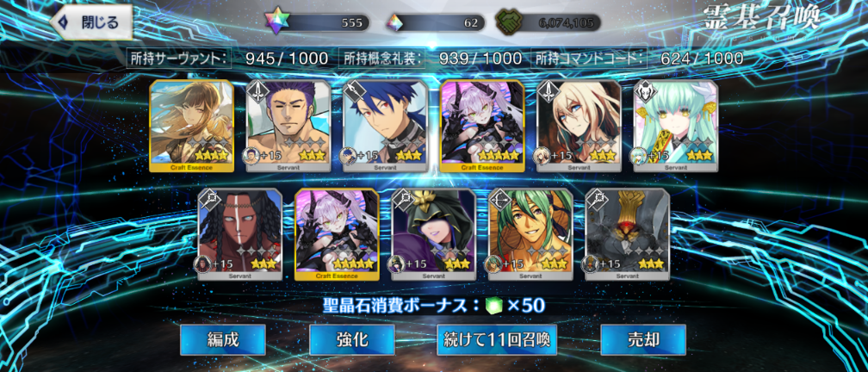The height and width of the screenshot is (372, 868).
Task: Select the blonde Saber servant card
Action: coord(579,127)
